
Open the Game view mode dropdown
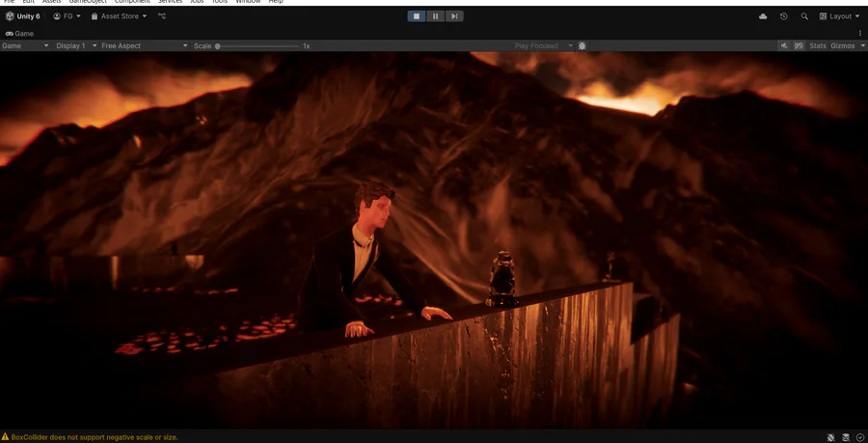(25, 46)
